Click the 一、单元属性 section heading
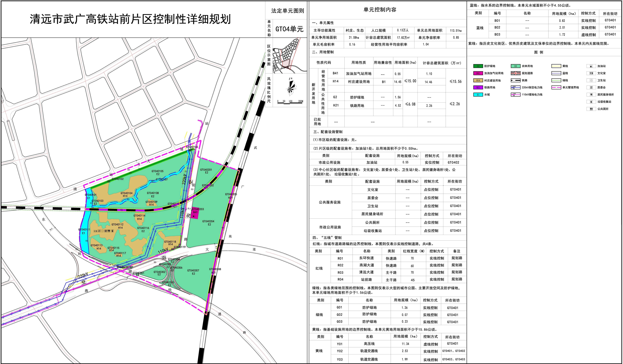The width and height of the screenshot is (623, 364). point(323,23)
